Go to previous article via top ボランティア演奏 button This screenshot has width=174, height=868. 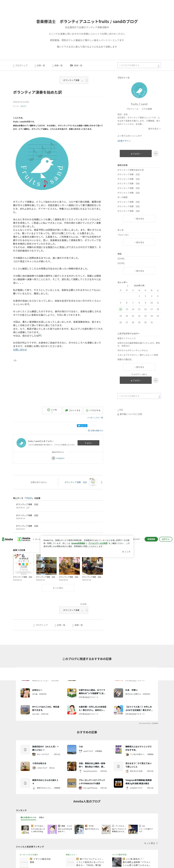point(74,80)
